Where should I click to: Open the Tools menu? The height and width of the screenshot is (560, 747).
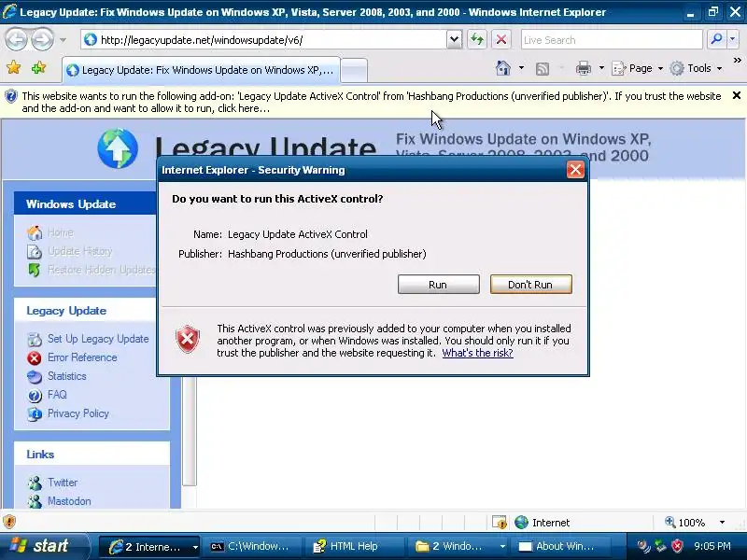(696, 68)
